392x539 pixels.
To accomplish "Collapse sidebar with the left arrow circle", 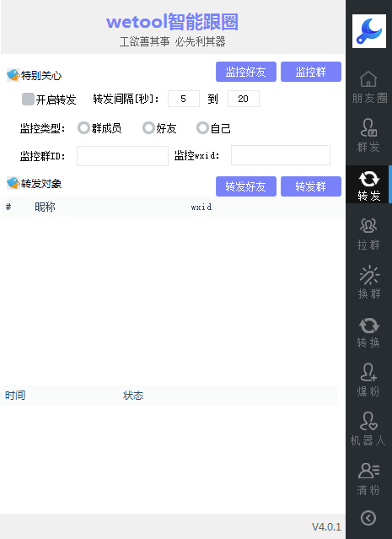I will (x=368, y=518).
